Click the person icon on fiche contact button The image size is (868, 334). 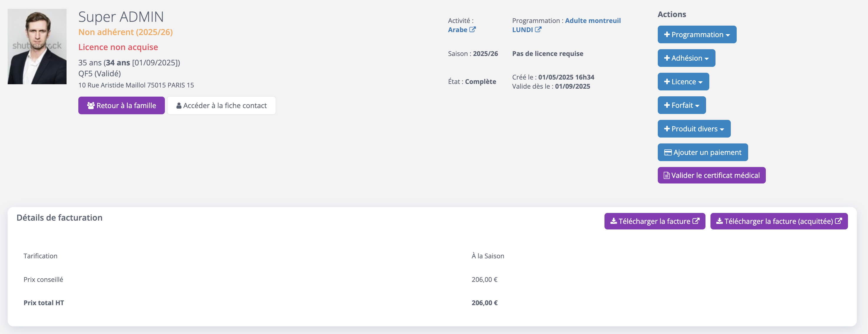(179, 106)
